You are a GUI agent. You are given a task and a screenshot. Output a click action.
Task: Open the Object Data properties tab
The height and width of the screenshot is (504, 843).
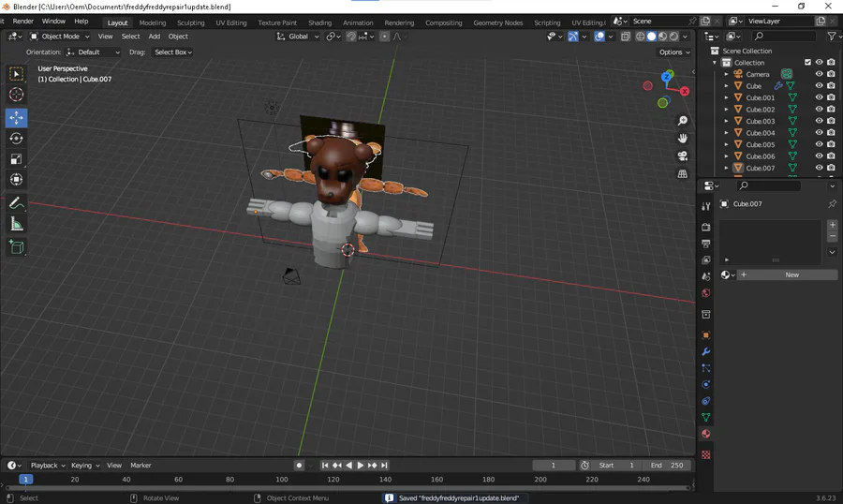(706, 418)
